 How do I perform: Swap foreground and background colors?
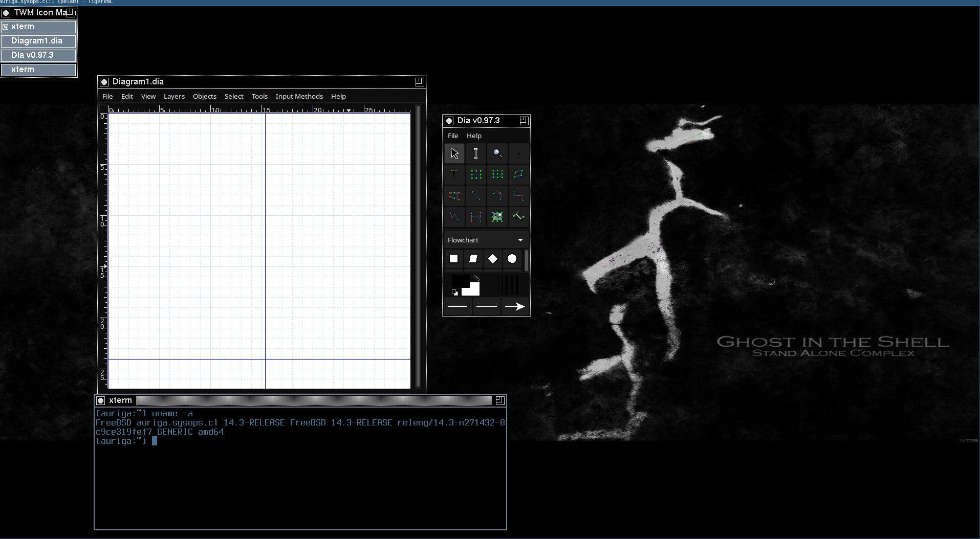tap(476, 278)
